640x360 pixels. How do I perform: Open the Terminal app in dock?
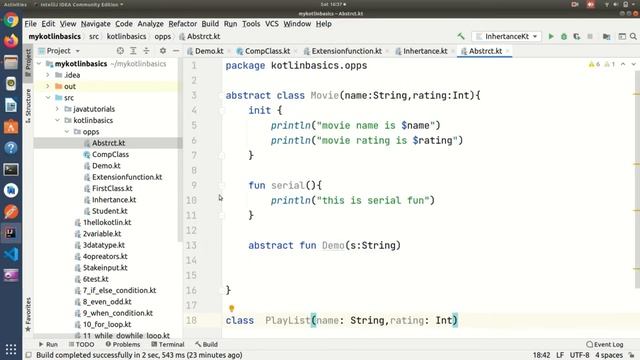coord(11,169)
